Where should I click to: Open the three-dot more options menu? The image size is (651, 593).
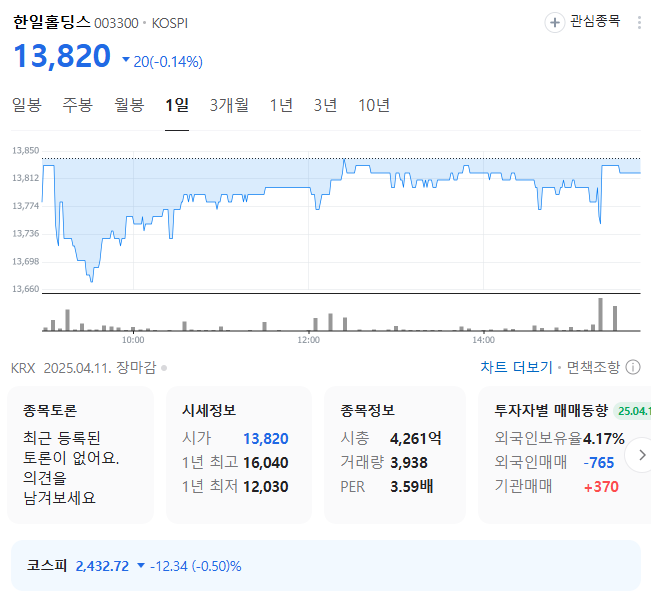pos(639,22)
